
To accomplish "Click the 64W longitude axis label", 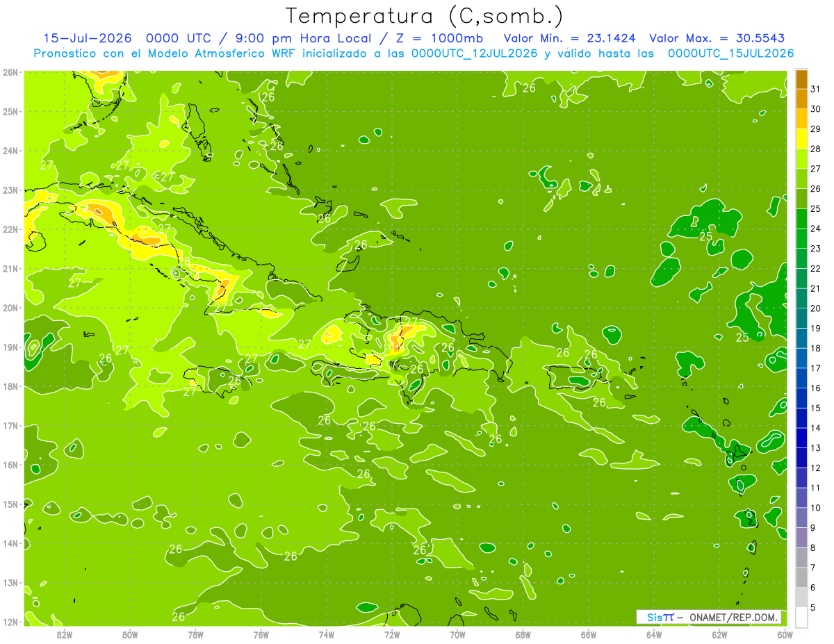I will tap(654, 634).
